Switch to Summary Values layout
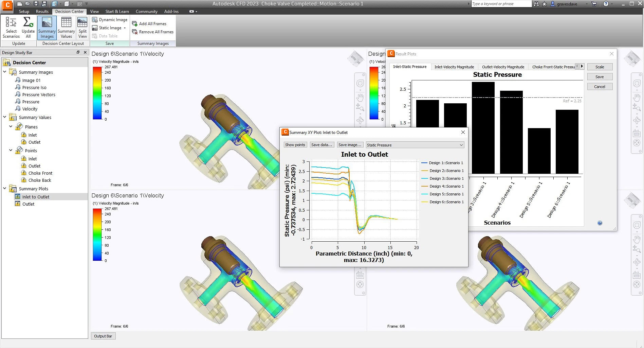The height and width of the screenshot is (348, 644). 66,27
